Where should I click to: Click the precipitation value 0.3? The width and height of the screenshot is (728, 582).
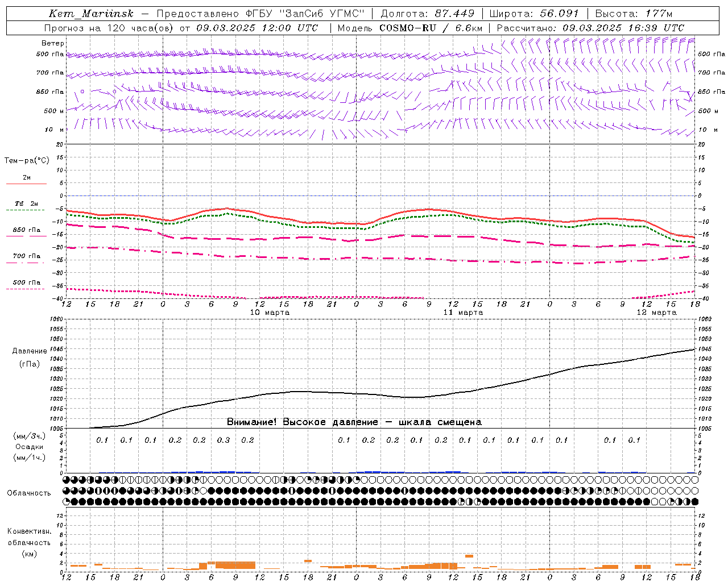click(223, 440)
